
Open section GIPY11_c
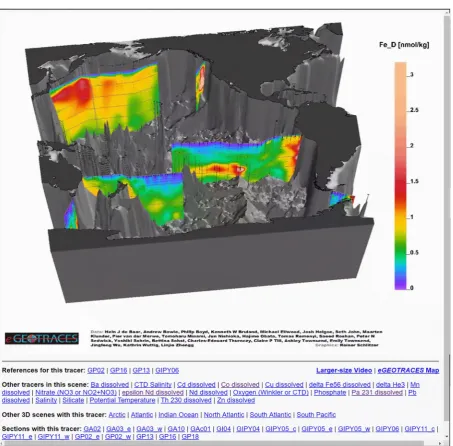pos(420,429)
